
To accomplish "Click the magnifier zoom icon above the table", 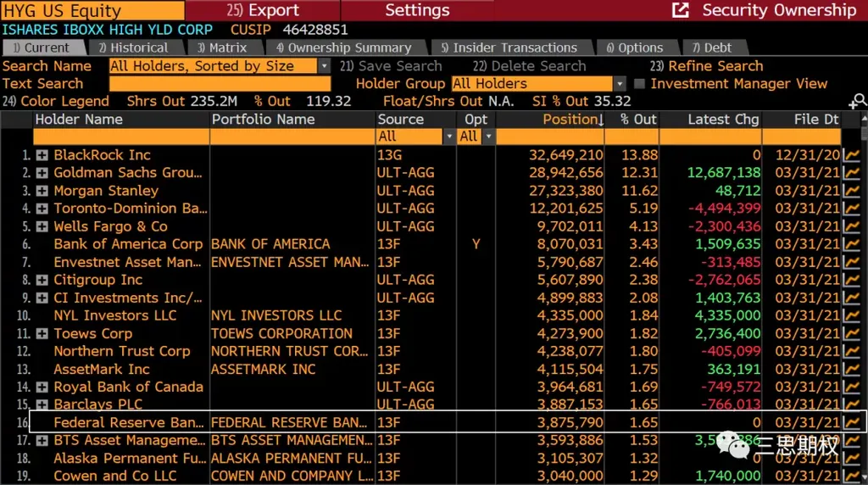I will [x=858, y=101].
